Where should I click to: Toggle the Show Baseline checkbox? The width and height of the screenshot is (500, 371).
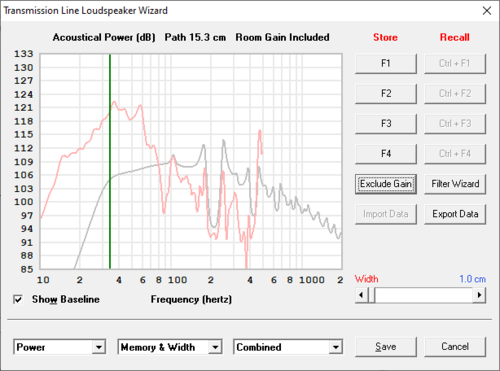[18, 299]
